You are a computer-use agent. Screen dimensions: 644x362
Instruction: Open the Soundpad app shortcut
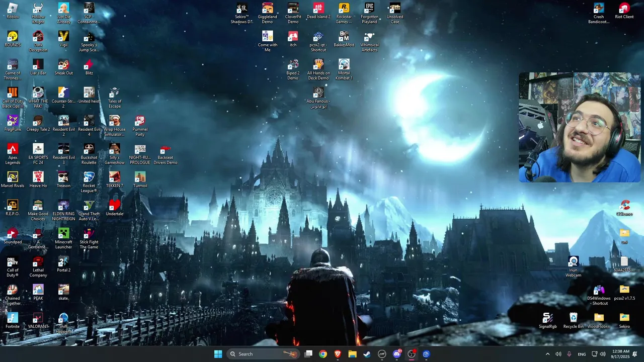pos(13,236)
